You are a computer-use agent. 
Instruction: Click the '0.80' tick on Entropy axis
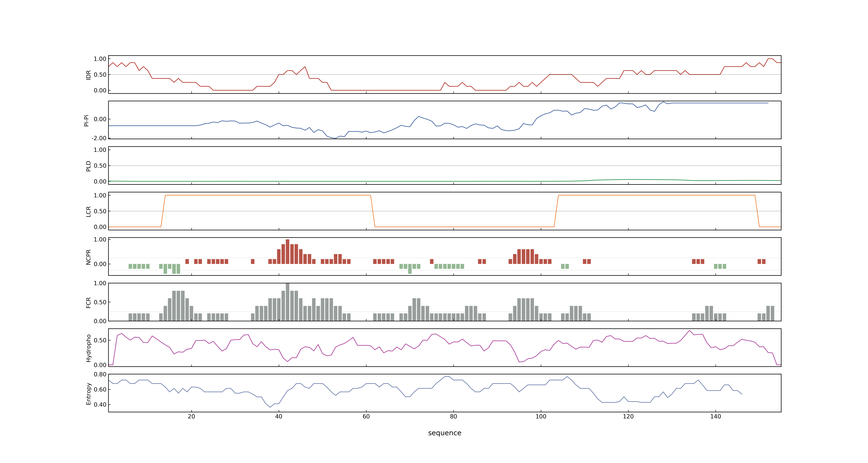(100, 374)
